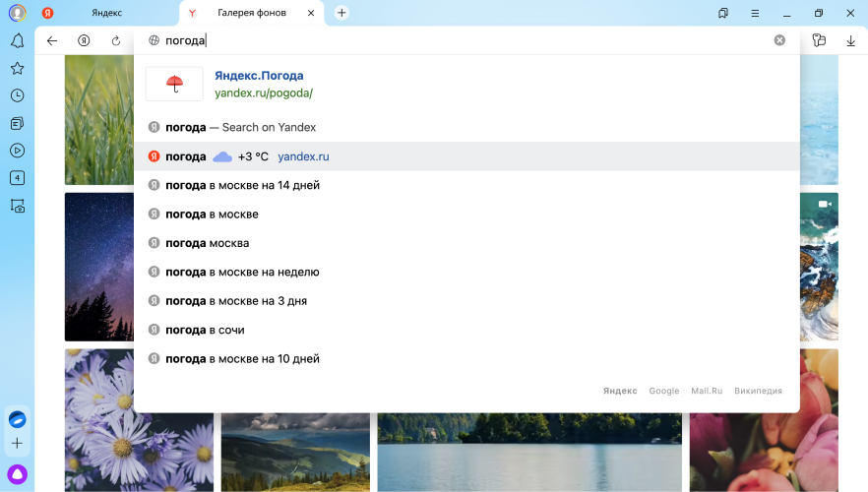868x492 pixels.
Task: Select the animated ocean rocks background
Action: tap(819, 267)
